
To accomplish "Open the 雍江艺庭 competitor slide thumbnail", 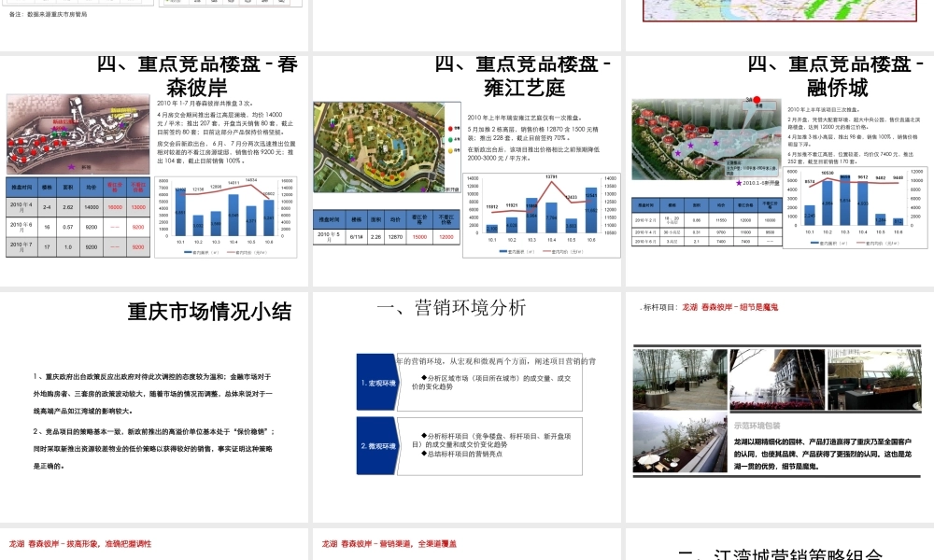I will [x=466, y=171].
